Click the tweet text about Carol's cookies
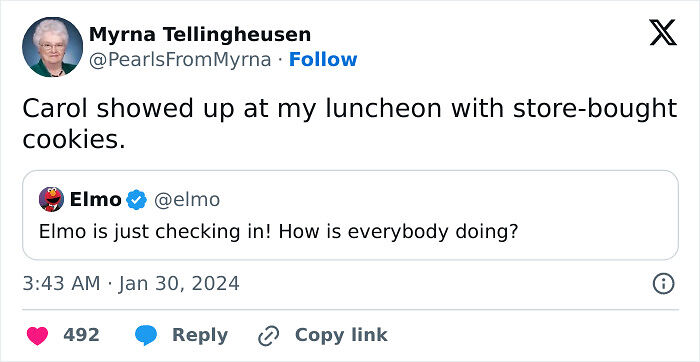The image size is (700, 362). tap(350, 124)
